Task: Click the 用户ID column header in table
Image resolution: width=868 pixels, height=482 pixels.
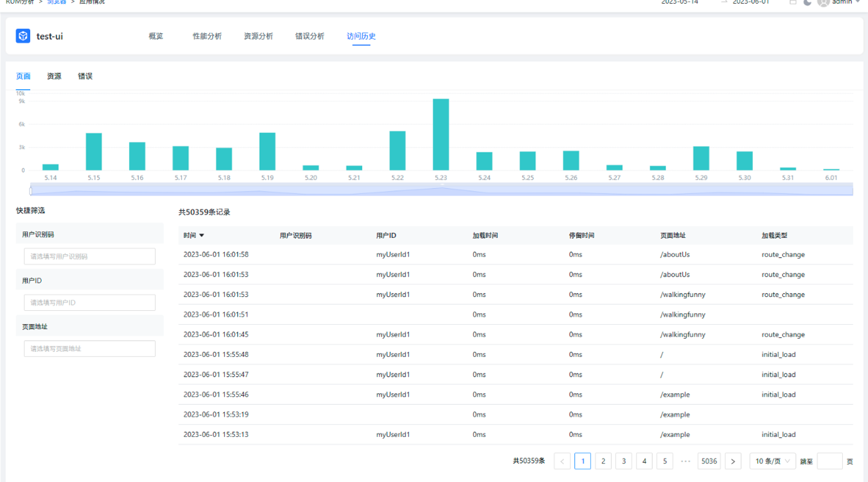Action: 386,236
